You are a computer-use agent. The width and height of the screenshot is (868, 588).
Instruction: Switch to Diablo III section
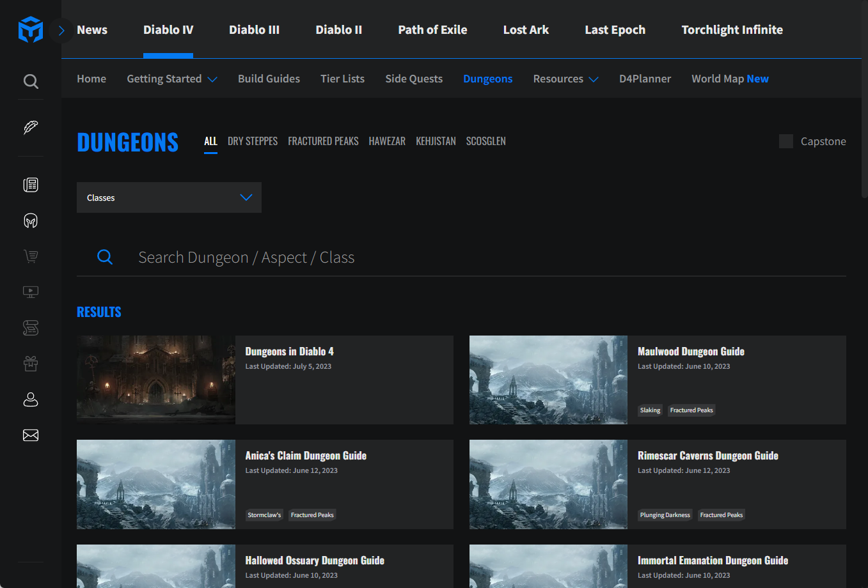pos(255,30)
